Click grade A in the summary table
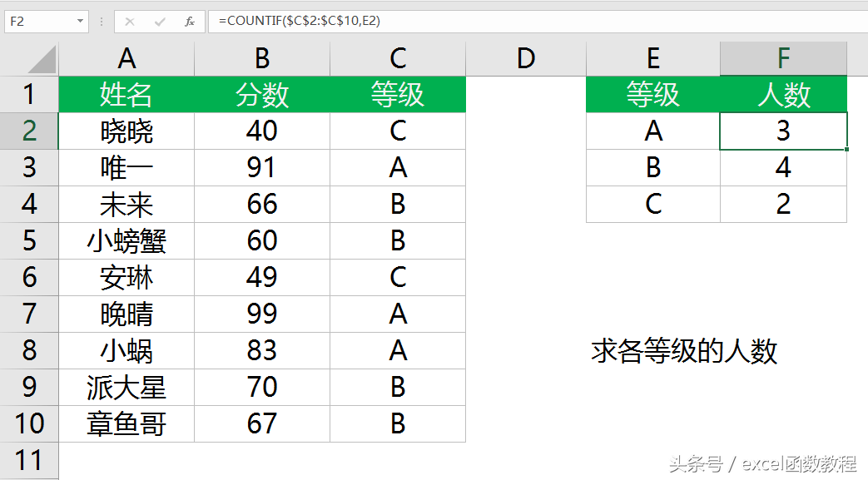 tap(653, 131)
